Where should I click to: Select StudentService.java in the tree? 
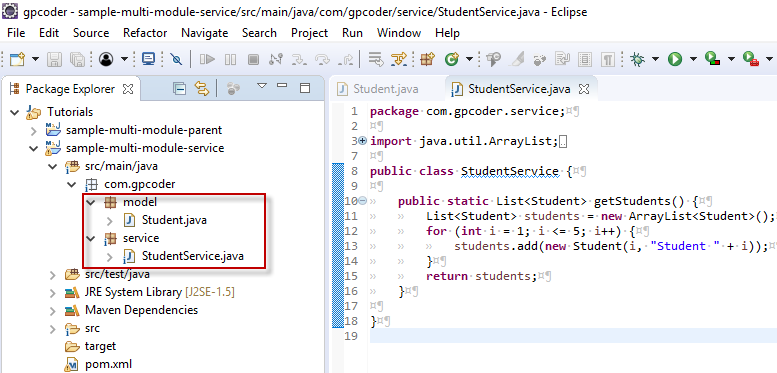[x=192, y=256]
